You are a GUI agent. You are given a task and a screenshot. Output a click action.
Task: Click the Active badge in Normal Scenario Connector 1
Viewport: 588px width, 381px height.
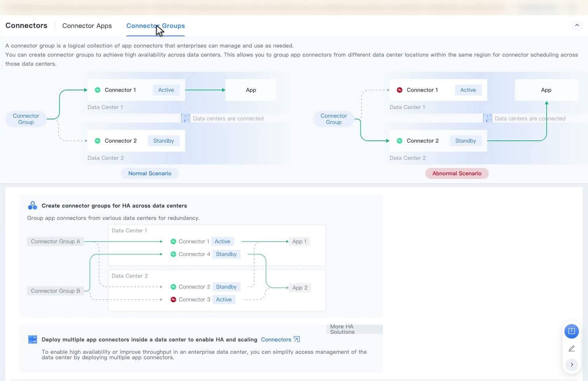(x=166, y=90)
